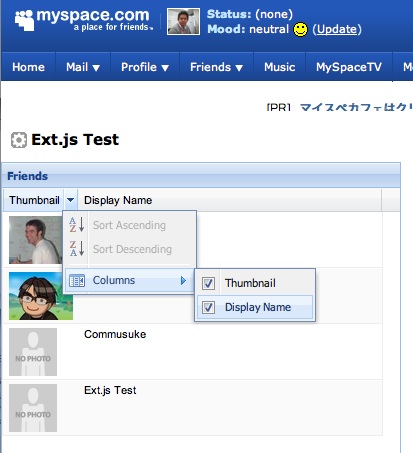Screen dimensions: 413x453
Task: Select the man in white shirt thumbnail
Action: click(x=36, y=240)
